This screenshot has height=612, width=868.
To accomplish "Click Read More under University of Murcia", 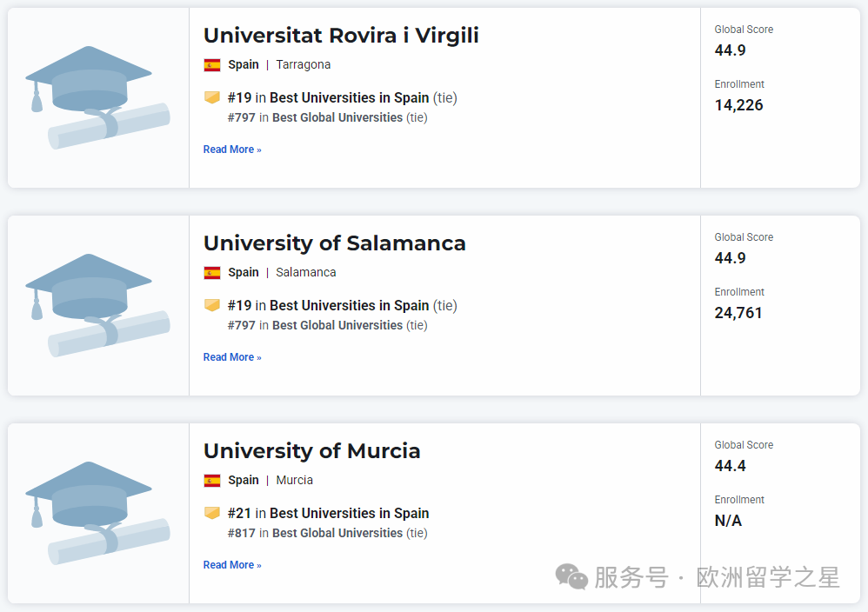I will pyautogui.click(x=232, y=565).
